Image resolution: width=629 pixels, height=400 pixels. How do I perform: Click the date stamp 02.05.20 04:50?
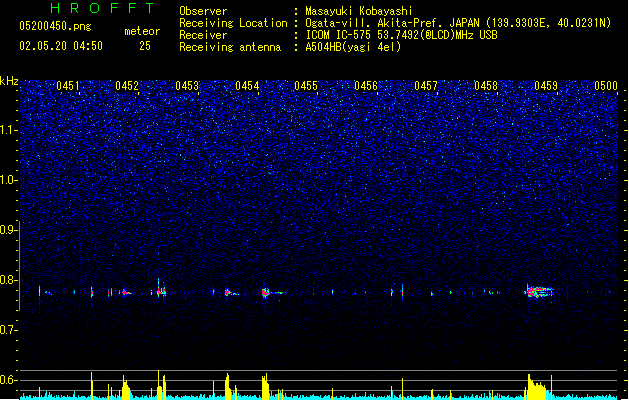coord(61,46)
